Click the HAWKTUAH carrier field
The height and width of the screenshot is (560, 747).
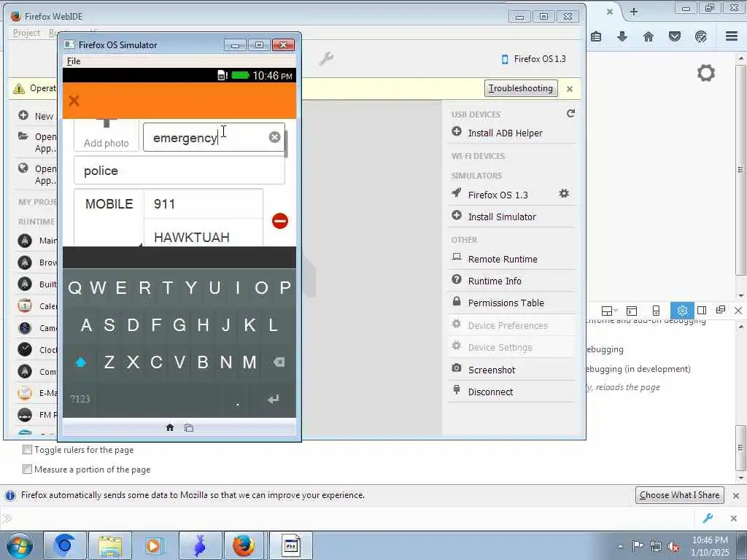click(x=204, y=233)
